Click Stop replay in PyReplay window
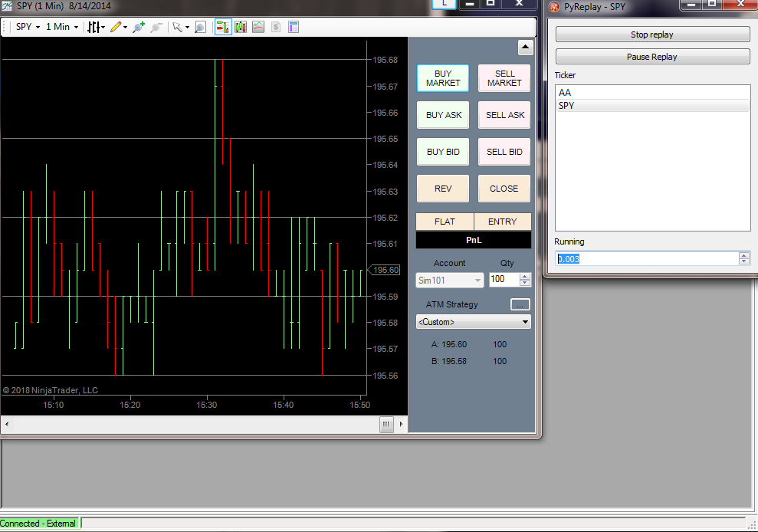Image resolution: width=758 pixels, height=532 pixels. [652, 34]
